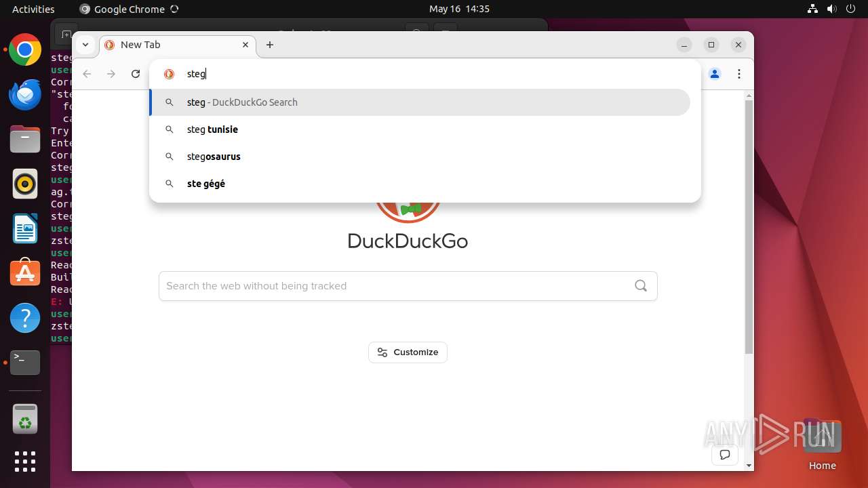Click the scrollbar down arrow

point(749,466)
